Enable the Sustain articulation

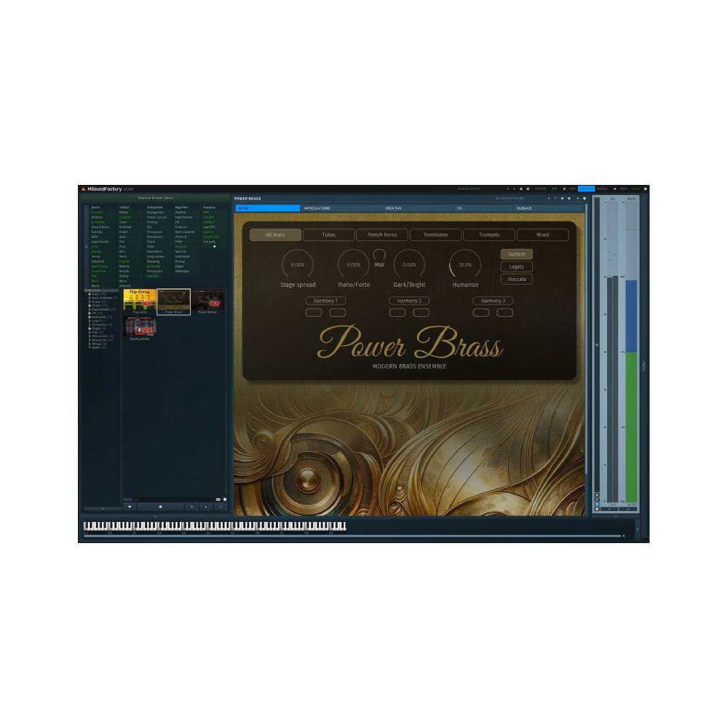517,254
